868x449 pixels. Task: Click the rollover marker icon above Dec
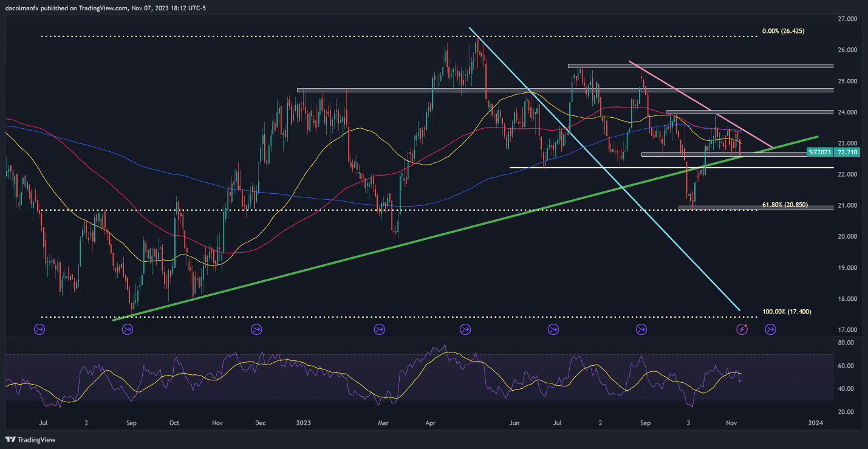pos(256,329)
